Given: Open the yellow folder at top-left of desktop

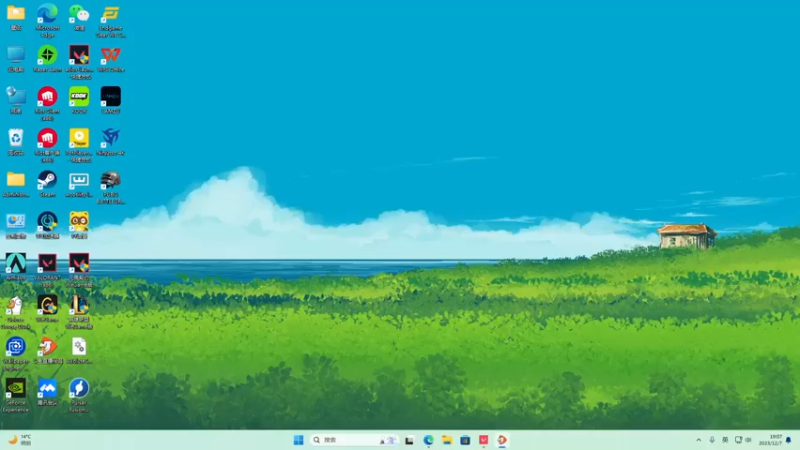Looking at the screenshot, I should click(x=16, y=17).
